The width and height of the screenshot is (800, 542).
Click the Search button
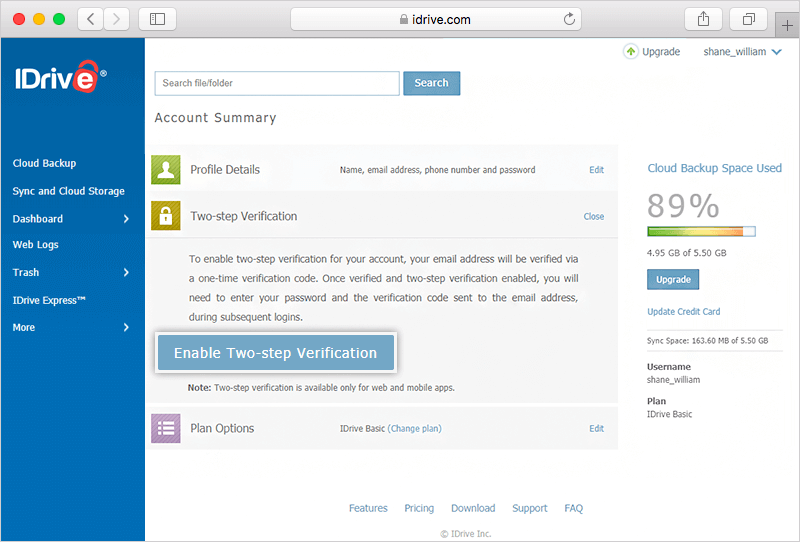432,83
